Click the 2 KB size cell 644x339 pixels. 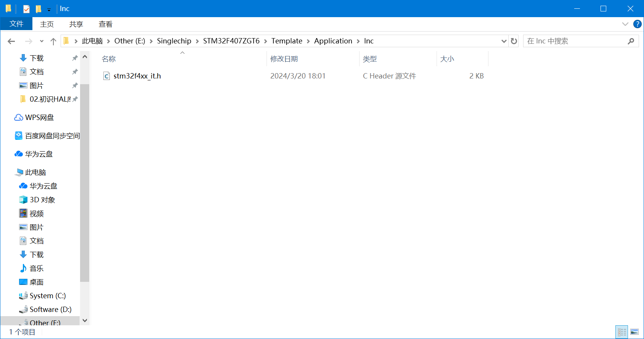(477, 76)
